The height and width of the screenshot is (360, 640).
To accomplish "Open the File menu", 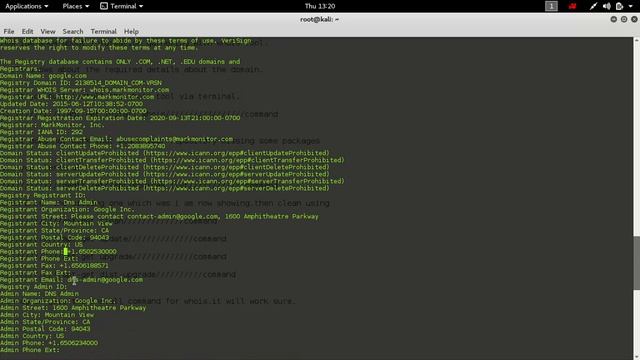I will [x=9, y=31].
